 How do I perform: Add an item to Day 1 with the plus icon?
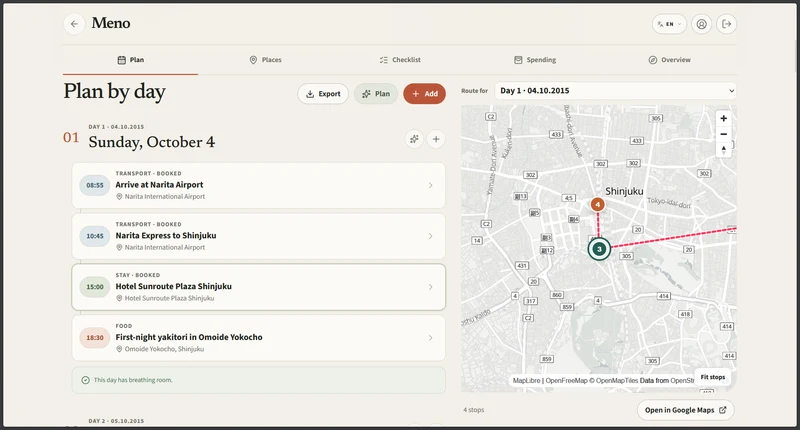coord(436,139)
